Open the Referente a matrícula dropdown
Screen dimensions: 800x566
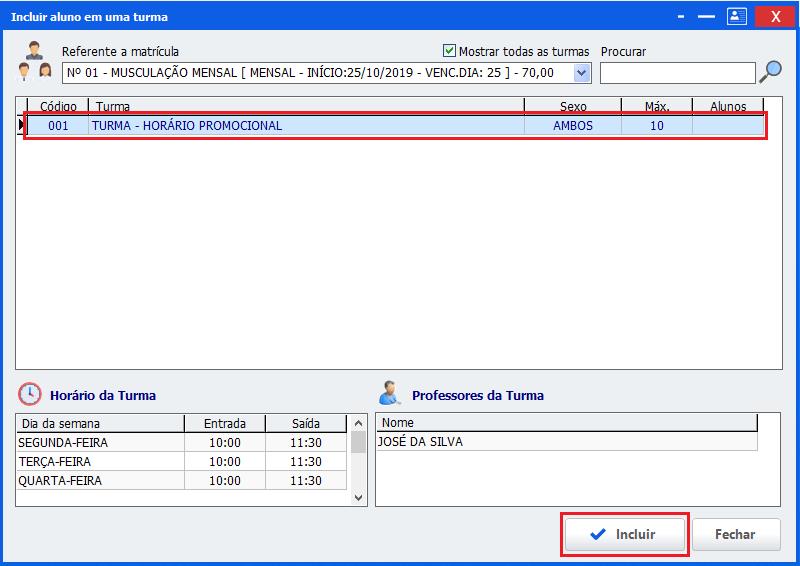tap(582, 73)
